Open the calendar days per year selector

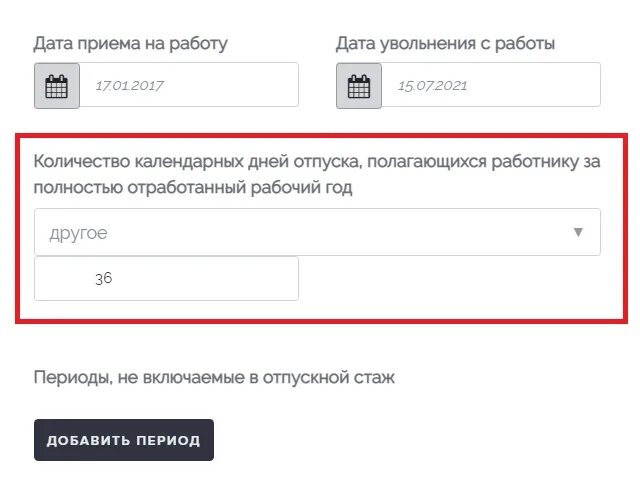coord(317,232)
